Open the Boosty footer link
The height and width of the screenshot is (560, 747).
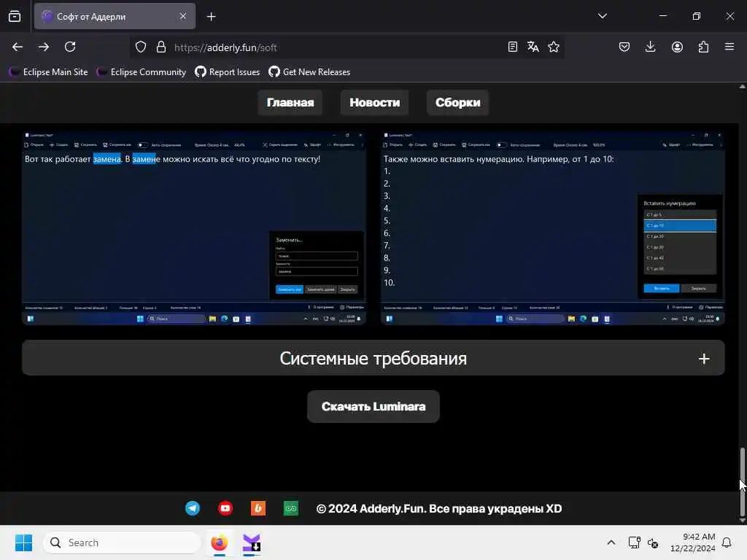258,508
